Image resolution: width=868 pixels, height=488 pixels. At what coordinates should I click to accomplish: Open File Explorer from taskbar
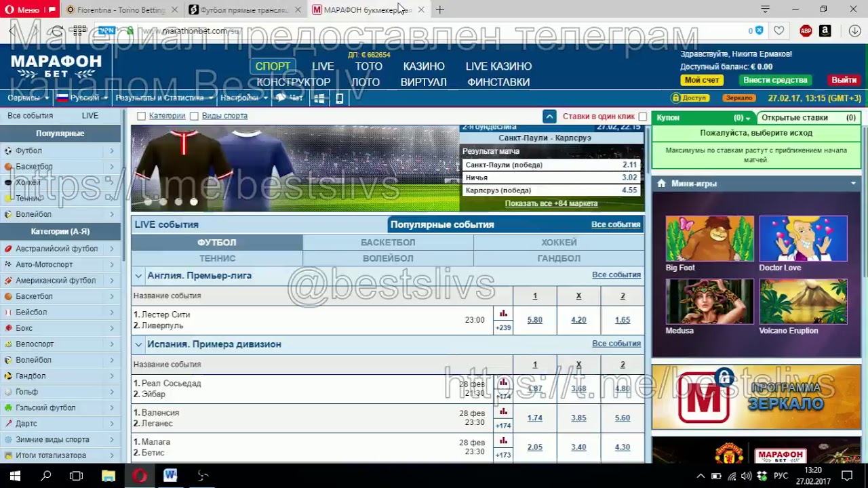[108, 476]
